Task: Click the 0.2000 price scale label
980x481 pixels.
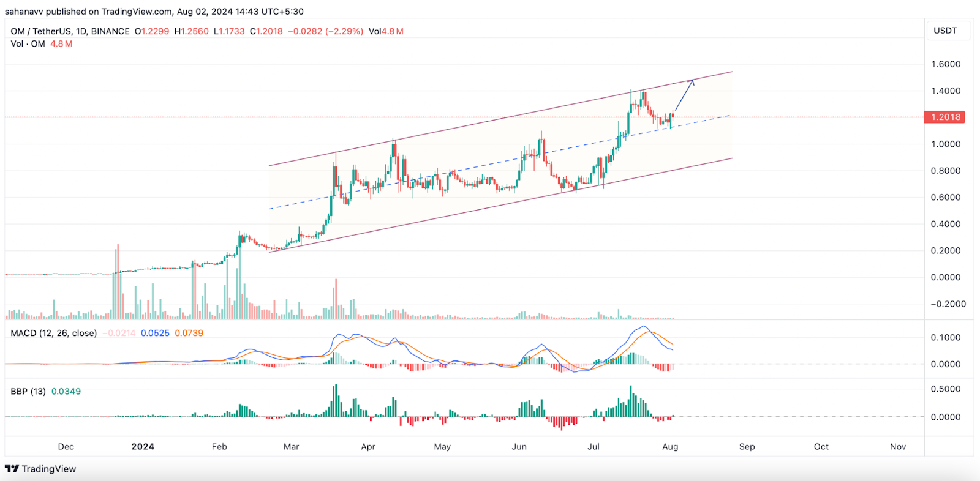Action: point(946,250)
